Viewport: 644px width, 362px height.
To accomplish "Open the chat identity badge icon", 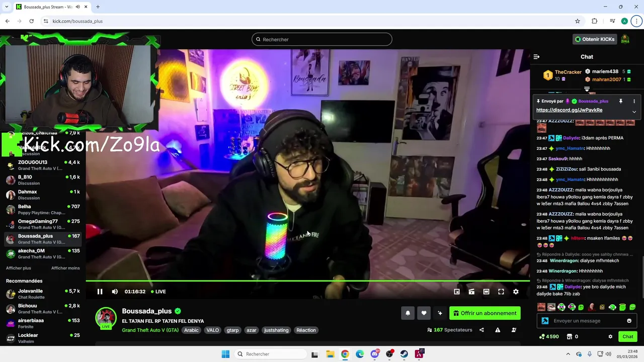I will tap(545, 321).
